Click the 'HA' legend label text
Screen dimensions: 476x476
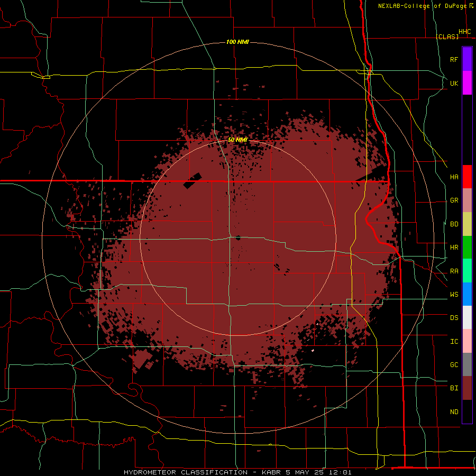[454, 177]
